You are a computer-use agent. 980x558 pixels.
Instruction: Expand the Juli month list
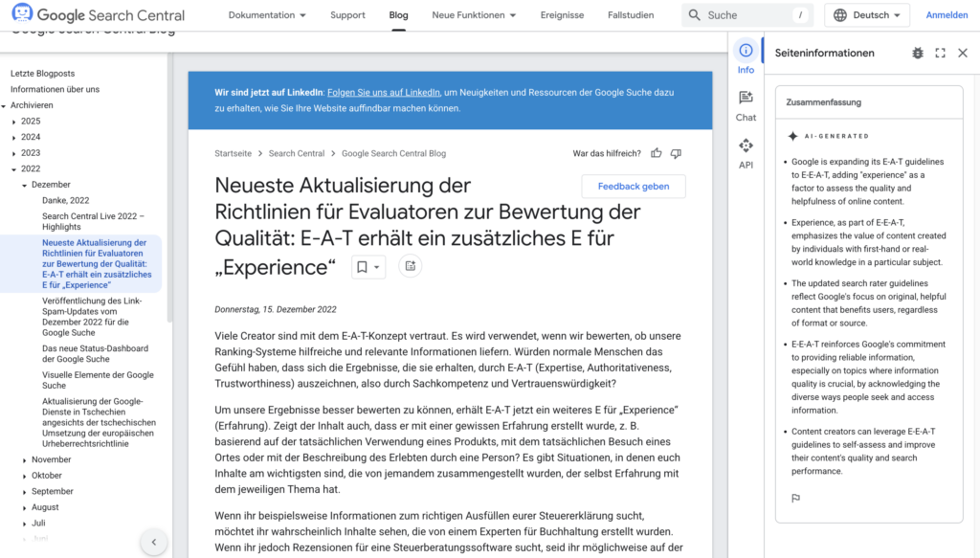(x=24, y=524)
